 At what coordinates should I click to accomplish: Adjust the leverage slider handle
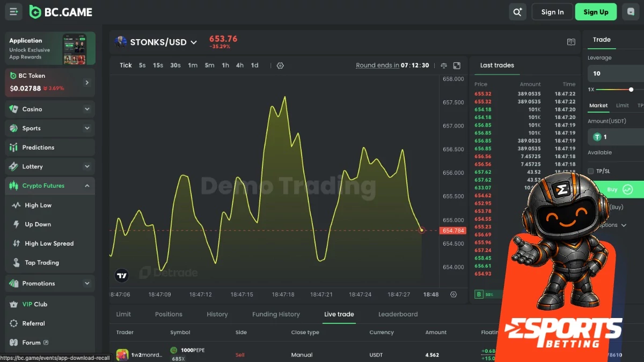tap(631, 90)
